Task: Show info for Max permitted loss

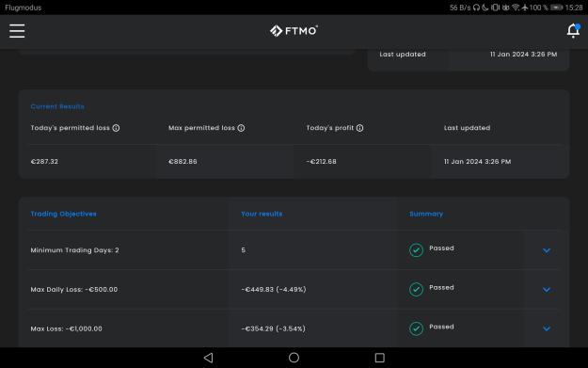Action: click(241, 128)
